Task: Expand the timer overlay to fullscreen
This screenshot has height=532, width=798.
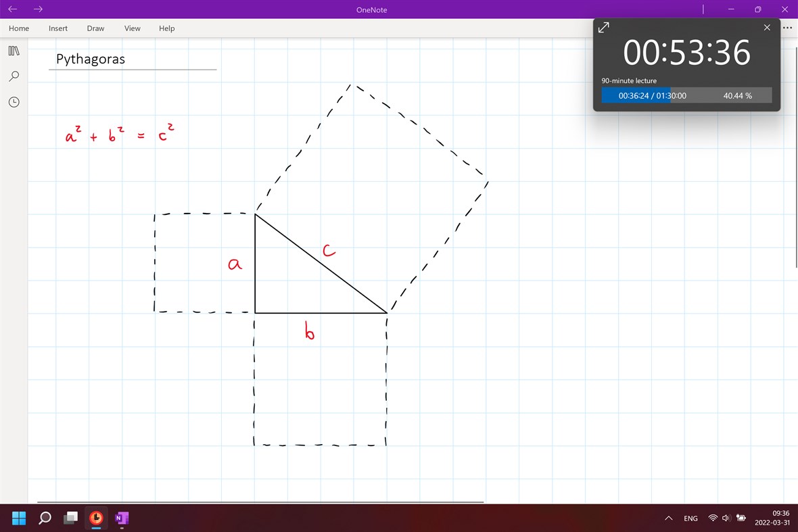Action: 603,27
